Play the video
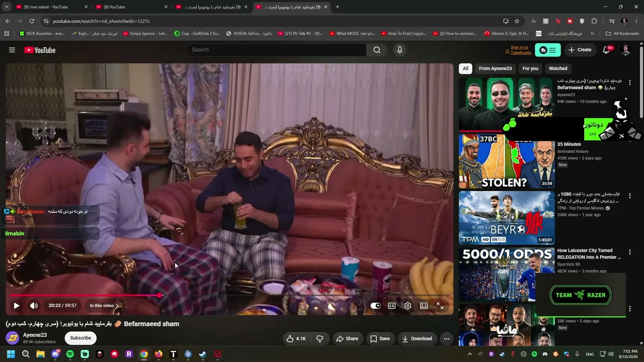 point(17,306)
